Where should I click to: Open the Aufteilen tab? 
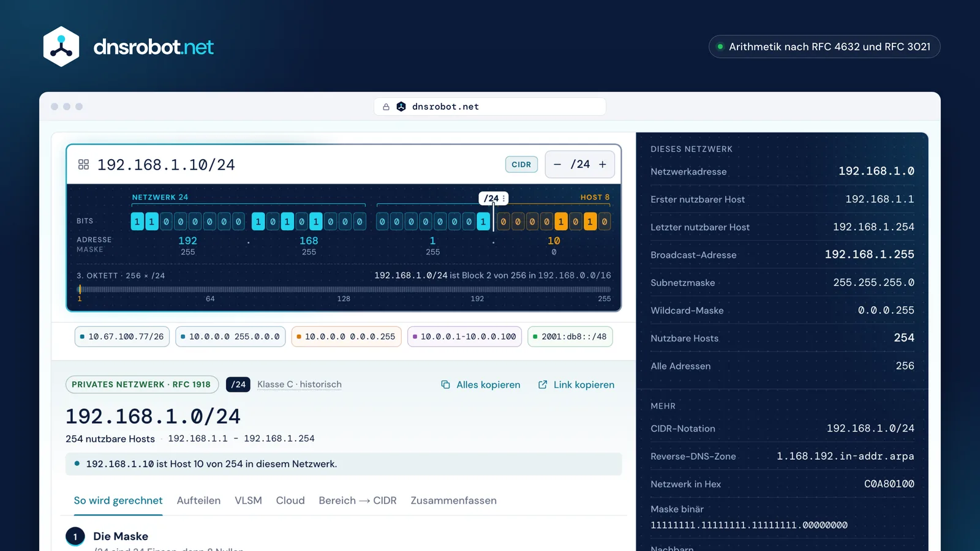[198, 501]
